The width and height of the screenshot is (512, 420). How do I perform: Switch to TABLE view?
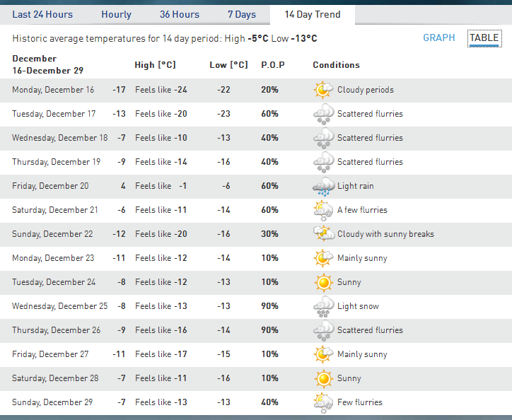[x=484, y=38]
